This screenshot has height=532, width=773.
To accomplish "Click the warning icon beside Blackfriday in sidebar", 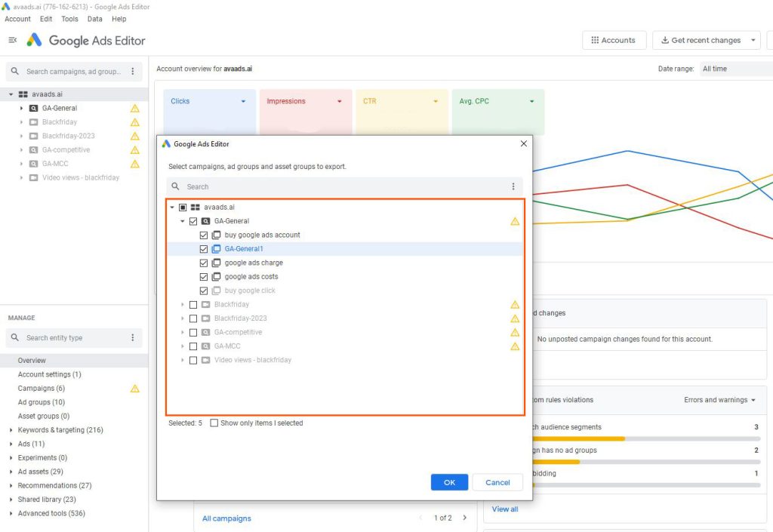I will (x=134, y=122).
